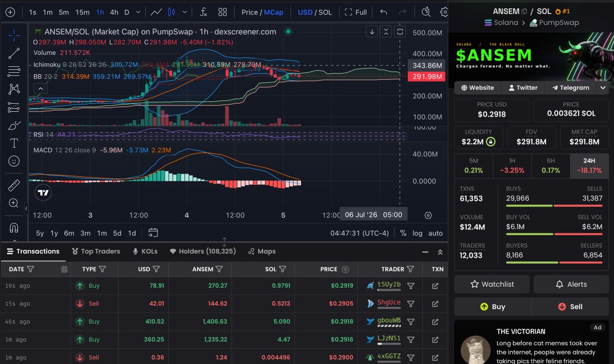Select the ruler measure tool
The width and height of the screenshot is (614, 364).
(14, 185)
